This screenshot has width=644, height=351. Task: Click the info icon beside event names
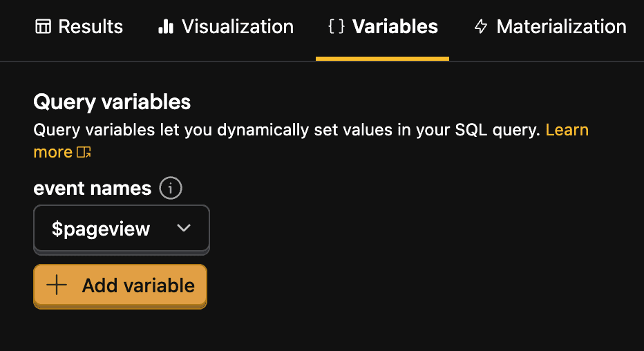(171, 188)
